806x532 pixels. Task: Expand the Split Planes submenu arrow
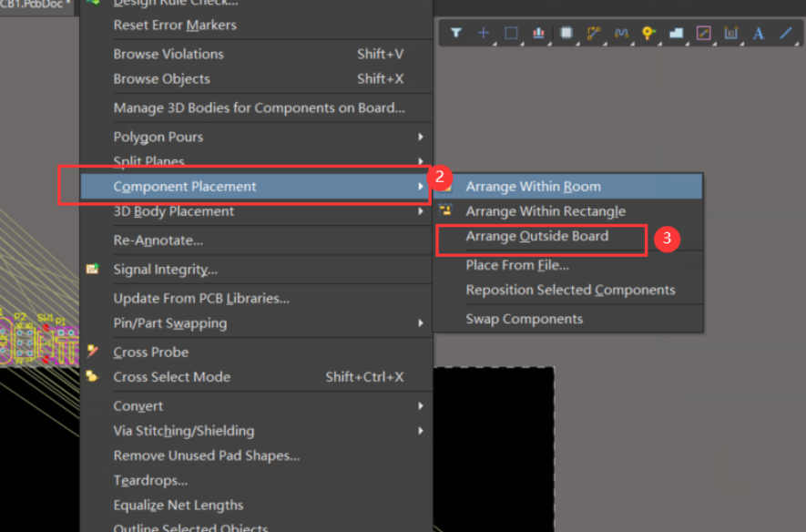click(421, 161)
